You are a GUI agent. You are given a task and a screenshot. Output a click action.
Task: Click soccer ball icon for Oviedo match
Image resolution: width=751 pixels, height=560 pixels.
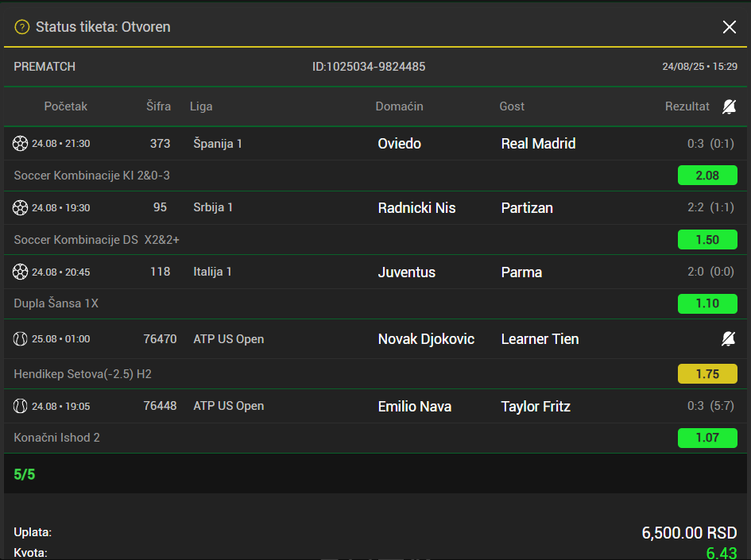point(20,144)
